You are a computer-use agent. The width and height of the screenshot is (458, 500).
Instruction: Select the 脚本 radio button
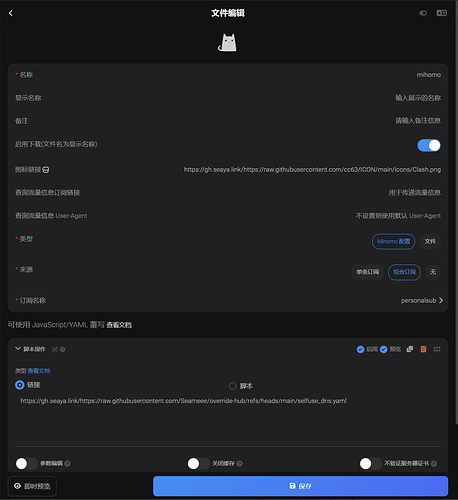point(232,386)
